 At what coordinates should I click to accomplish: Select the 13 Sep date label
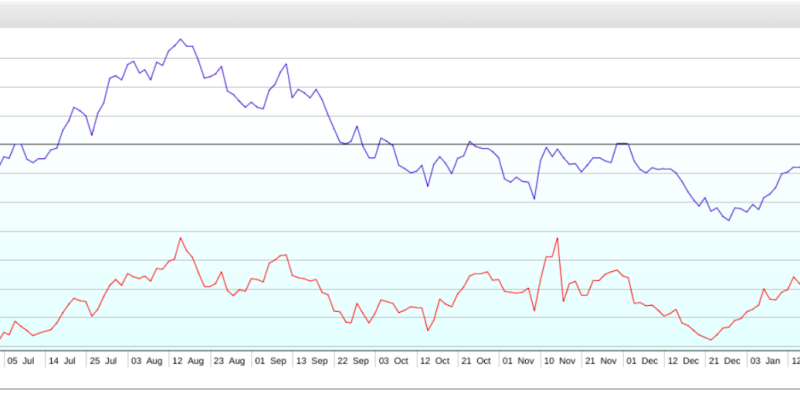[313, 360]
